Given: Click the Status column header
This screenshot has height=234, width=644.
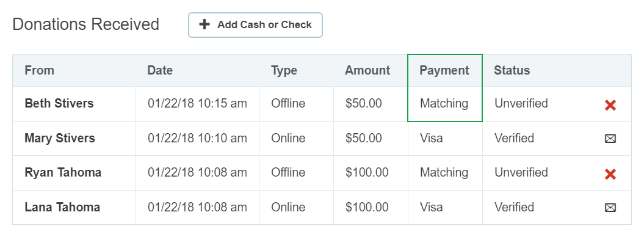Looking at the screenshot, I should coord(512,70).
